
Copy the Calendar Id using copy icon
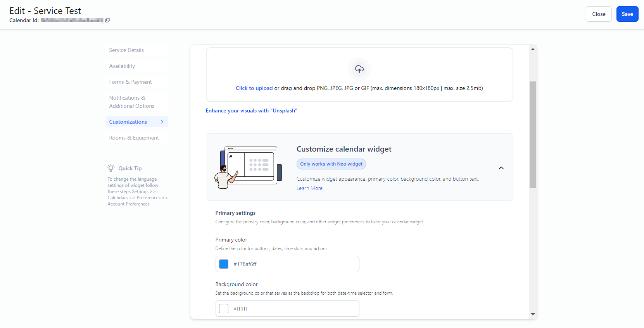click(x=107, y=20)
